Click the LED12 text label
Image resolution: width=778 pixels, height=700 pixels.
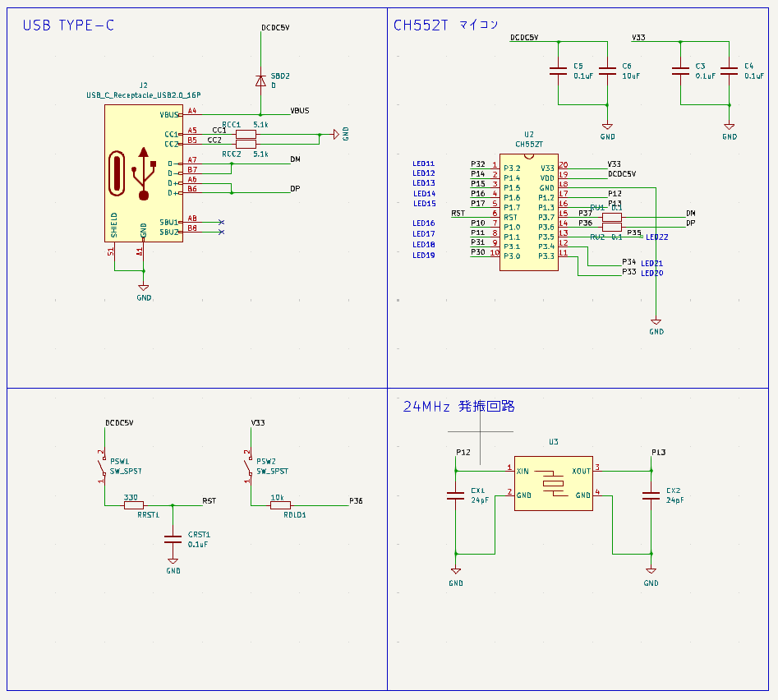[x=424, y=173]
